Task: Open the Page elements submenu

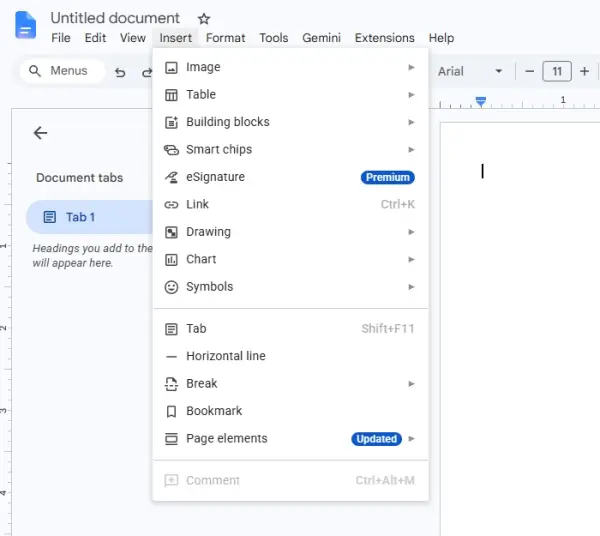Action: pos(290,439)
